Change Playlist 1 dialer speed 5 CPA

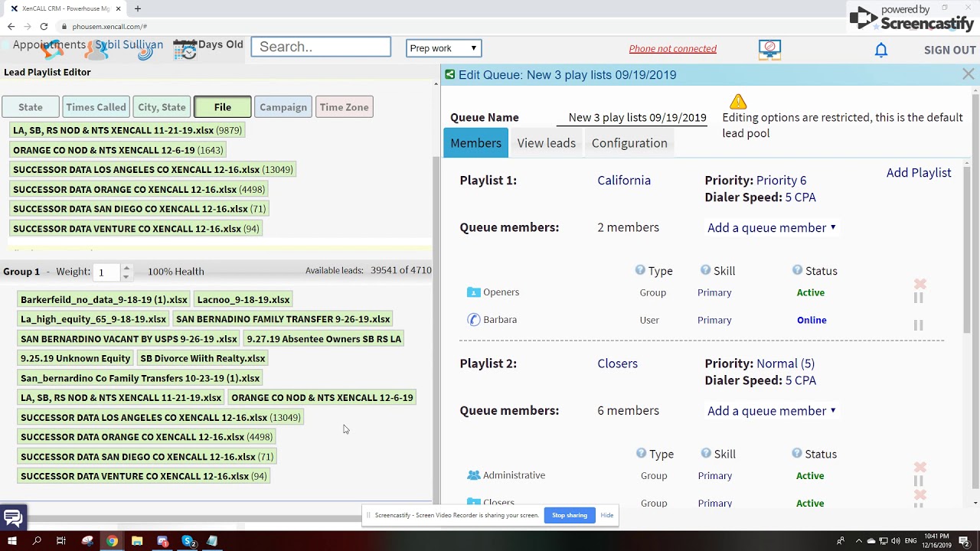[800, 197]
